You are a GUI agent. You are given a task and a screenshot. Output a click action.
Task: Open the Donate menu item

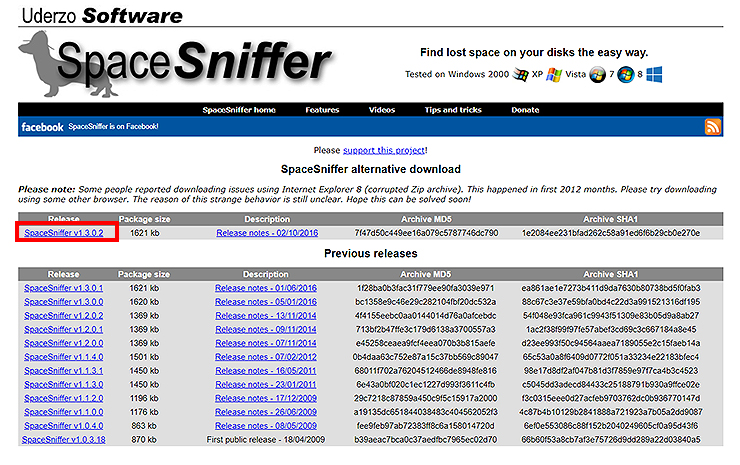click(x=525, y=110)
